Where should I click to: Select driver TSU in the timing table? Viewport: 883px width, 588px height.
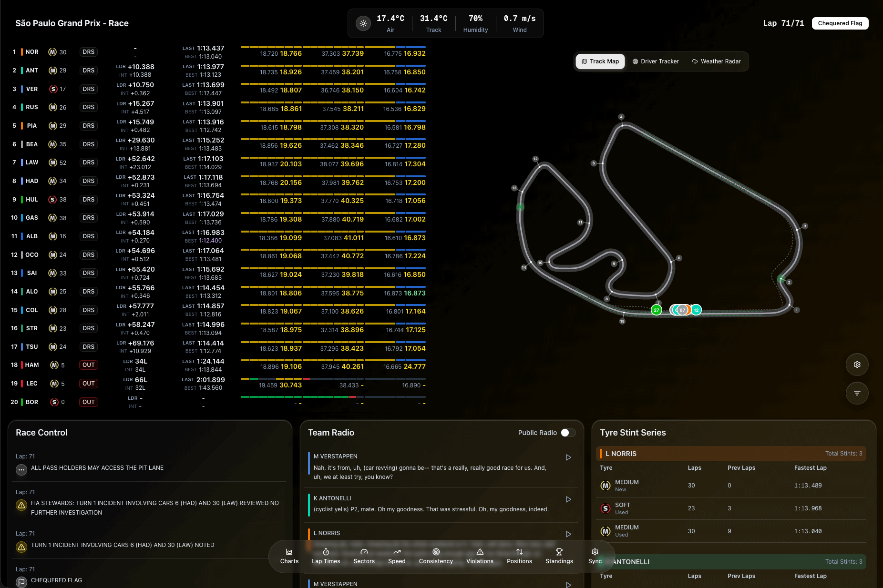32,347
